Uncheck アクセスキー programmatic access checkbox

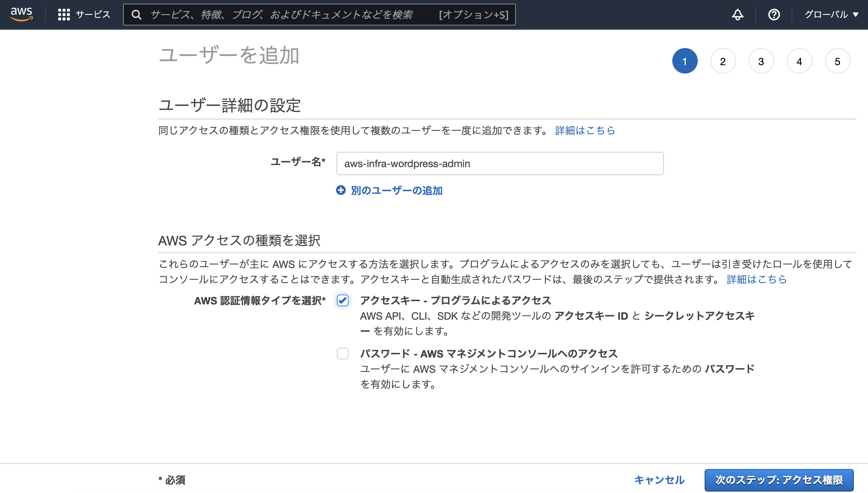tap(342, 301)
